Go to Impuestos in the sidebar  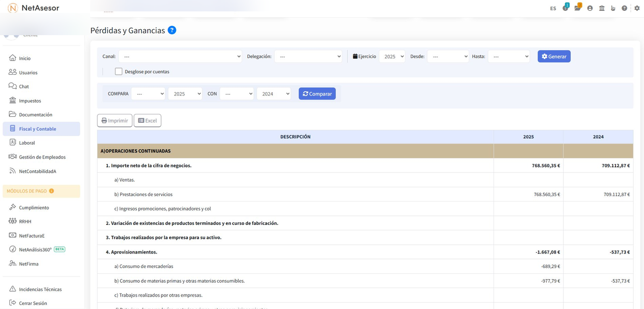coord(30,101)
